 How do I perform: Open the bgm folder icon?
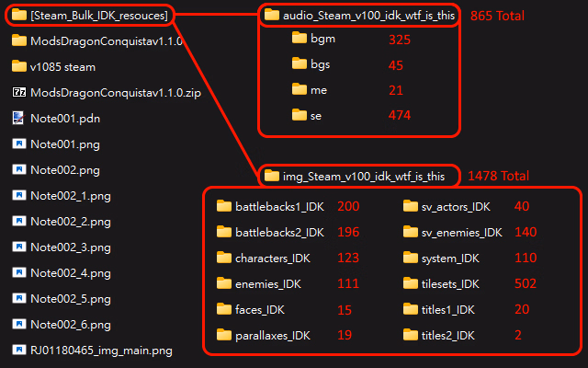300,38
